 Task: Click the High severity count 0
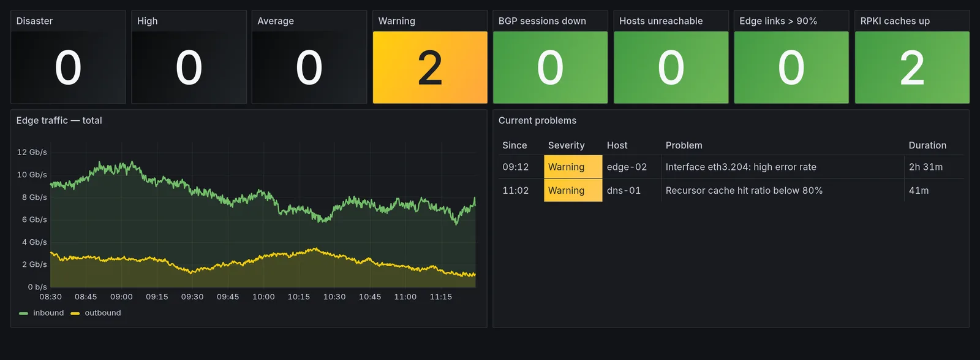(189, 67)
